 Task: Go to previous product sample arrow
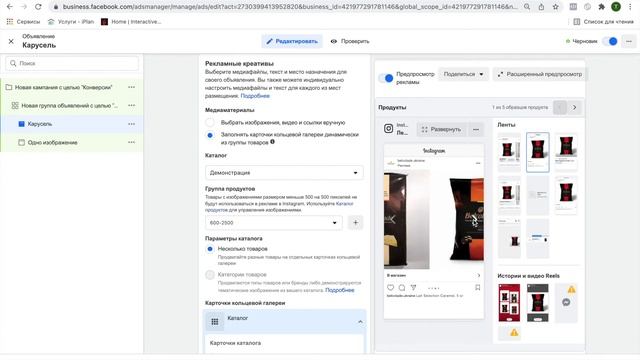tap(560, 107)
